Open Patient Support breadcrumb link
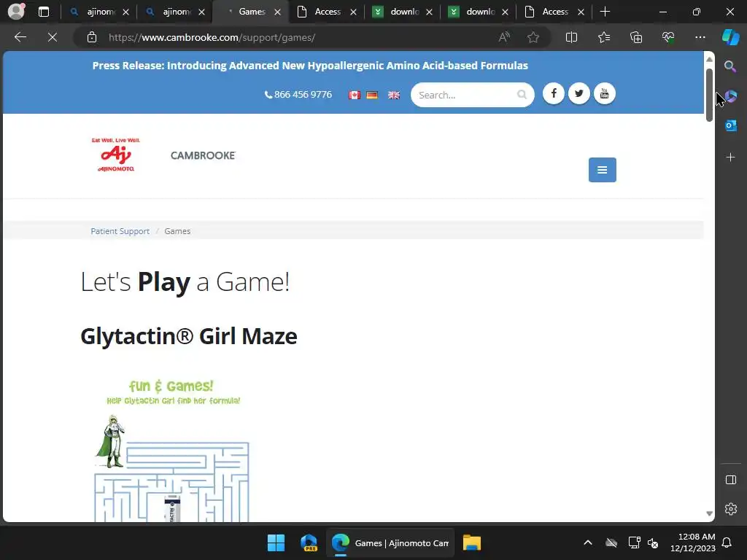 coord(120,231)
